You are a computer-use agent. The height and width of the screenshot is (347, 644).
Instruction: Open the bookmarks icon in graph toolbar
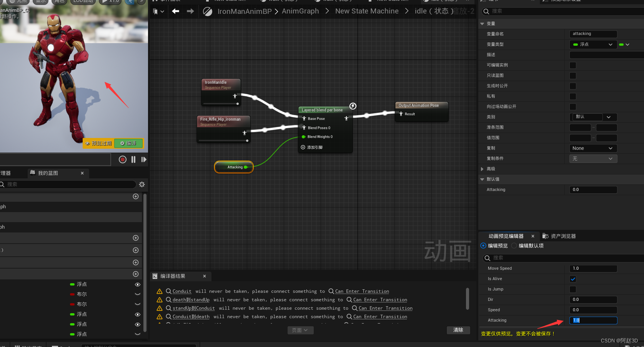click(x=158, y=12)
